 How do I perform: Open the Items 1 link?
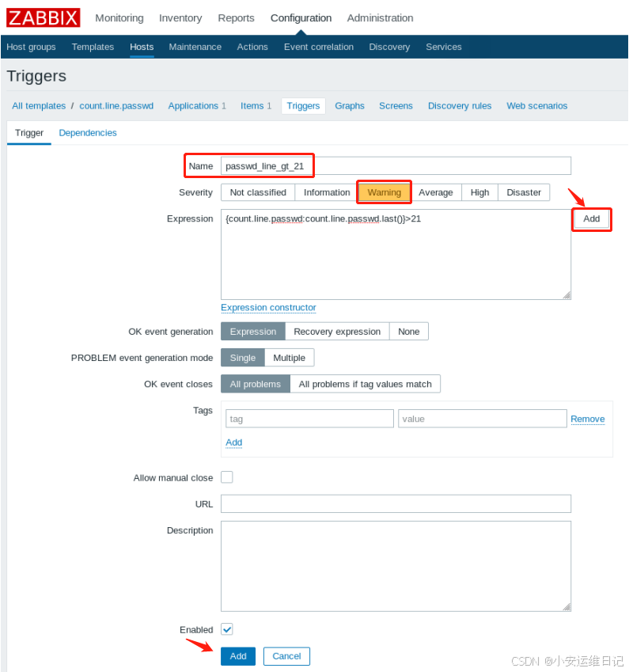coord(256,106)
